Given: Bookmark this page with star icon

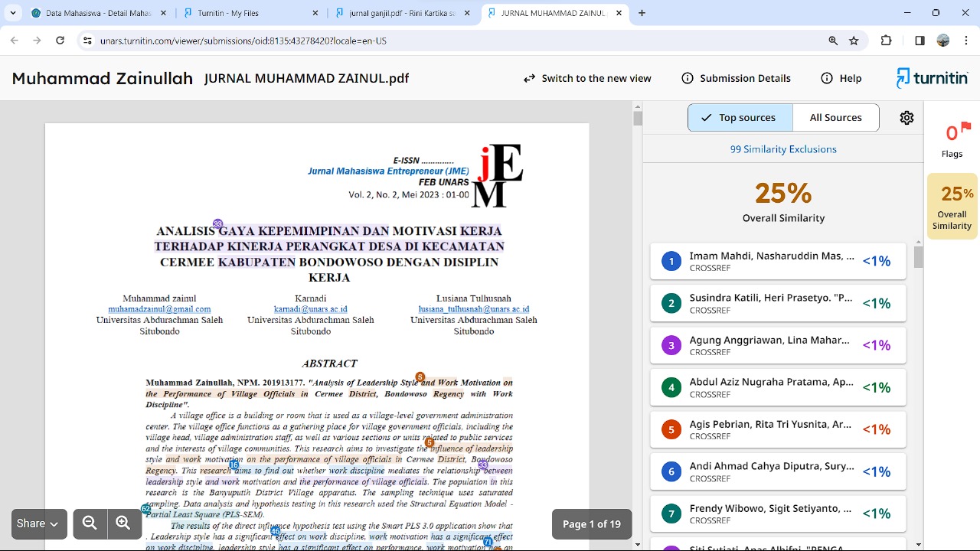Looking at the screenshot, I should pyautogui.click(x=854, y=41).
